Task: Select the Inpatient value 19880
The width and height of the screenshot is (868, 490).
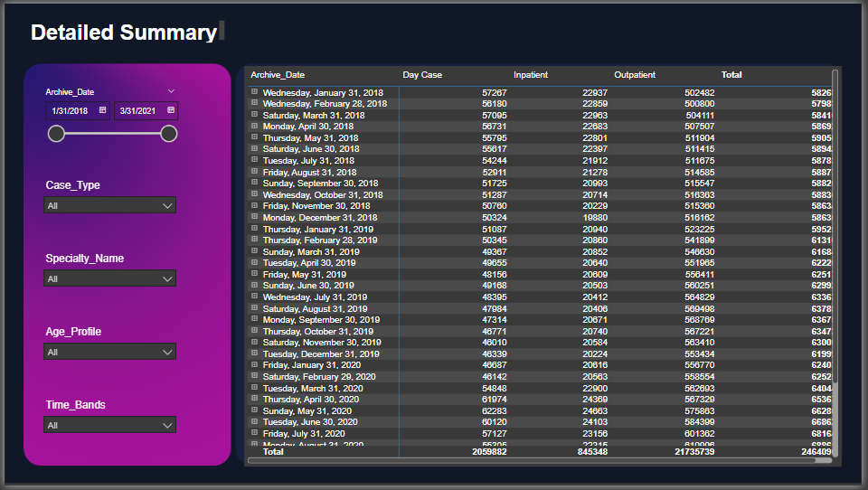Action: [595, 218]
